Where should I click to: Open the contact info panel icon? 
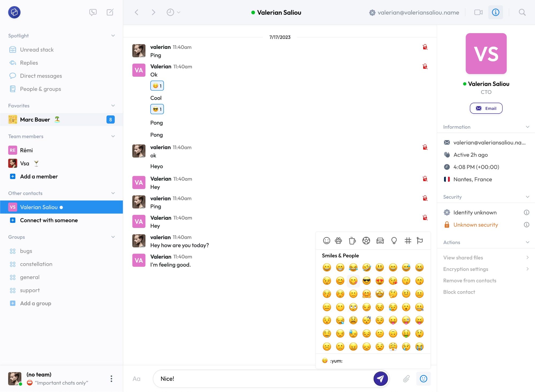[x=496, y=12]
